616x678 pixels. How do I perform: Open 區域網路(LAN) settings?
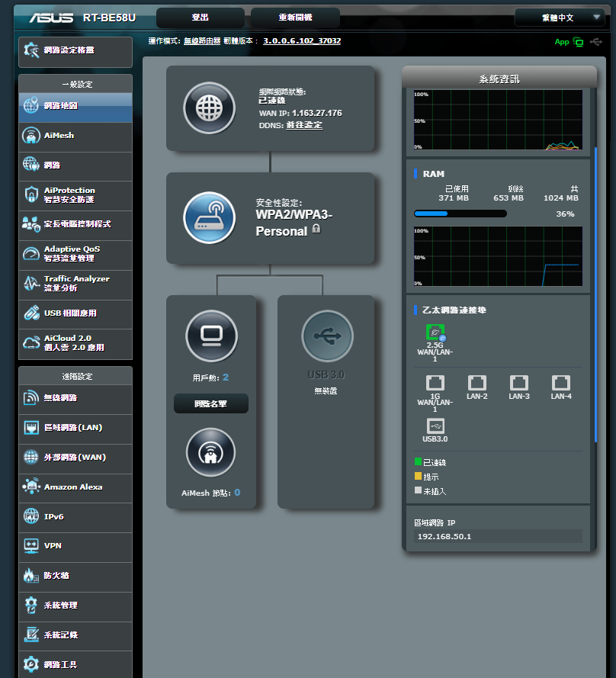75,429
